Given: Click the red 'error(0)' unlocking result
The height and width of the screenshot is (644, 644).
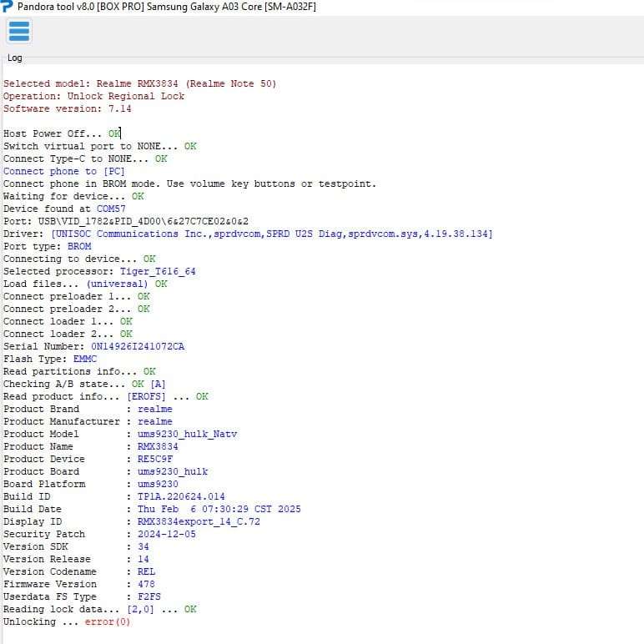Looking at the screenshot, I should (108, 622).
